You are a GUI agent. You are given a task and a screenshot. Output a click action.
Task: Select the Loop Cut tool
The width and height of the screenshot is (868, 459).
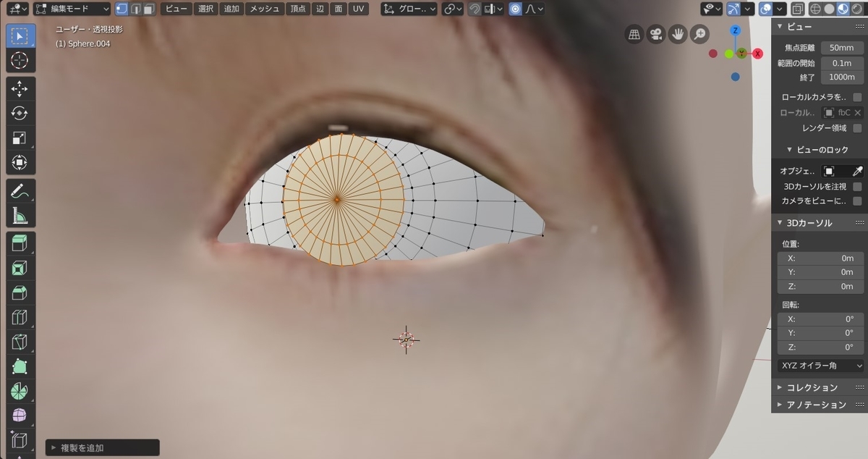click(x=20, y=317)
